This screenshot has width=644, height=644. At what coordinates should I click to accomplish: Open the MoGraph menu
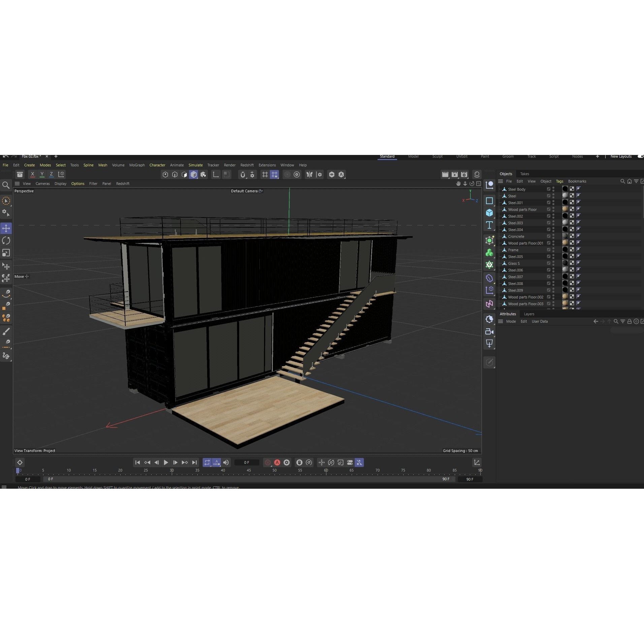point(136,165)
